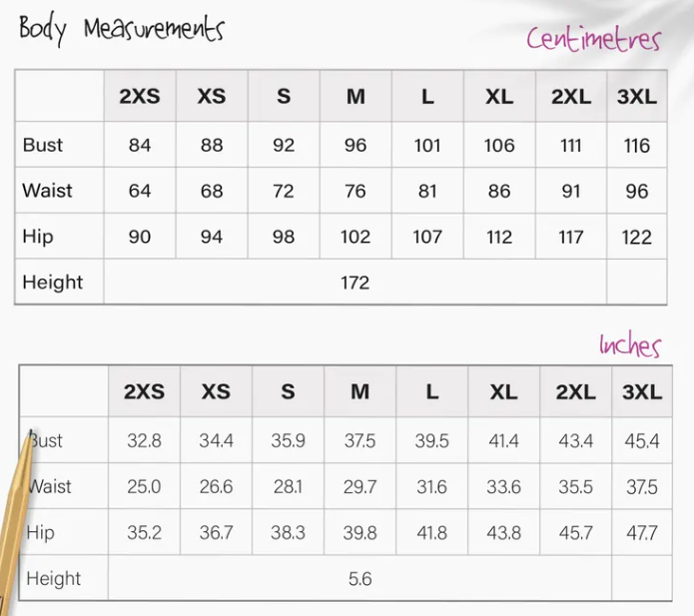Click the Waist row label in the inches table
The width and height of the screenshot is (694, 616).
(50, 487)
